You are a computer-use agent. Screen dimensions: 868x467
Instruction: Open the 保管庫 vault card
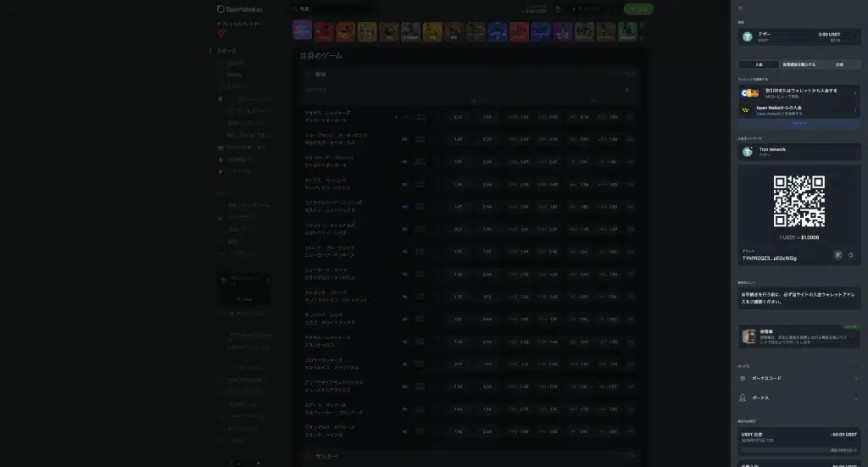coord(799,336)
